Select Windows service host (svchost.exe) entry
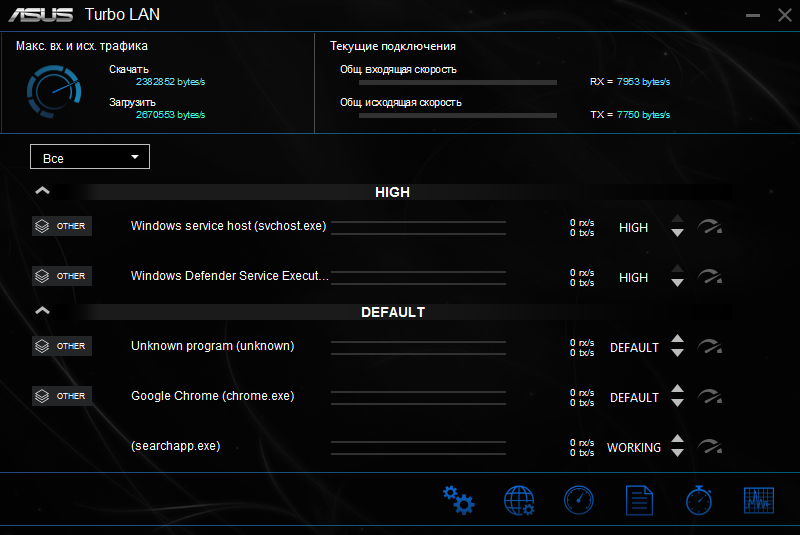 click(229, 226)
